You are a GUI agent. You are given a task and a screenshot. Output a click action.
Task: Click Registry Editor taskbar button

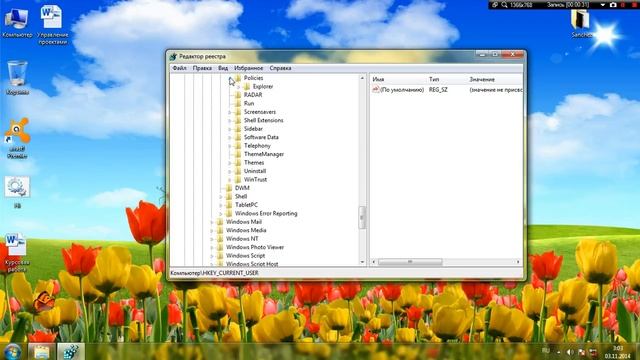pyautogui.click(x=71, y=352)
